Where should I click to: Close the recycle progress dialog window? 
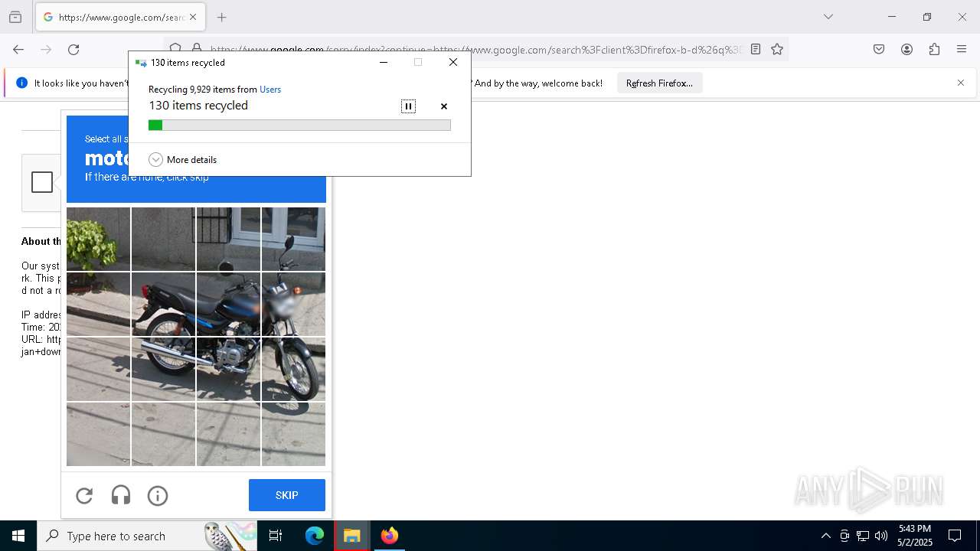pyautogui.click(x=453, y=62)
